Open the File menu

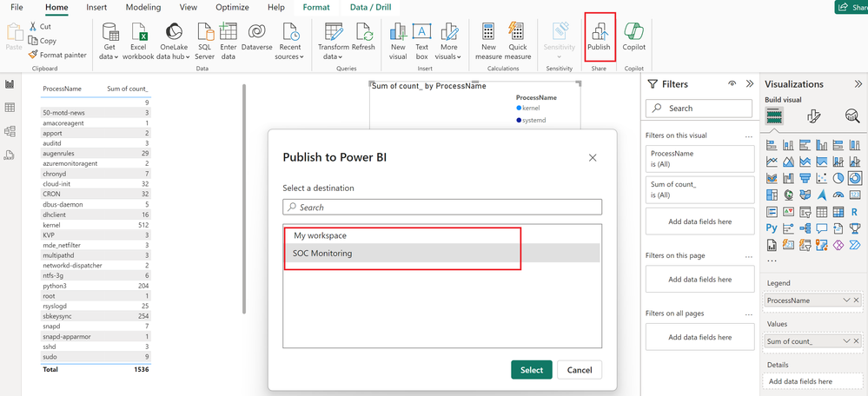[17, 7]
